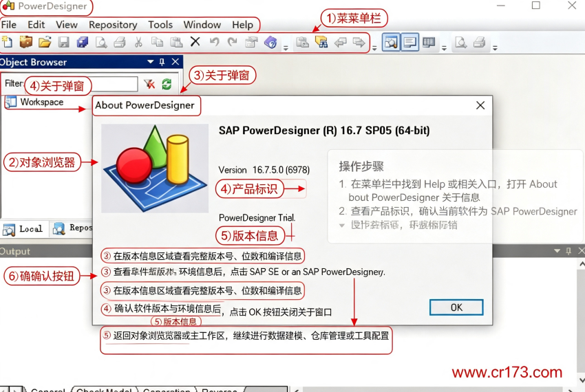Toggle the Output window view button

pos(409,42)
